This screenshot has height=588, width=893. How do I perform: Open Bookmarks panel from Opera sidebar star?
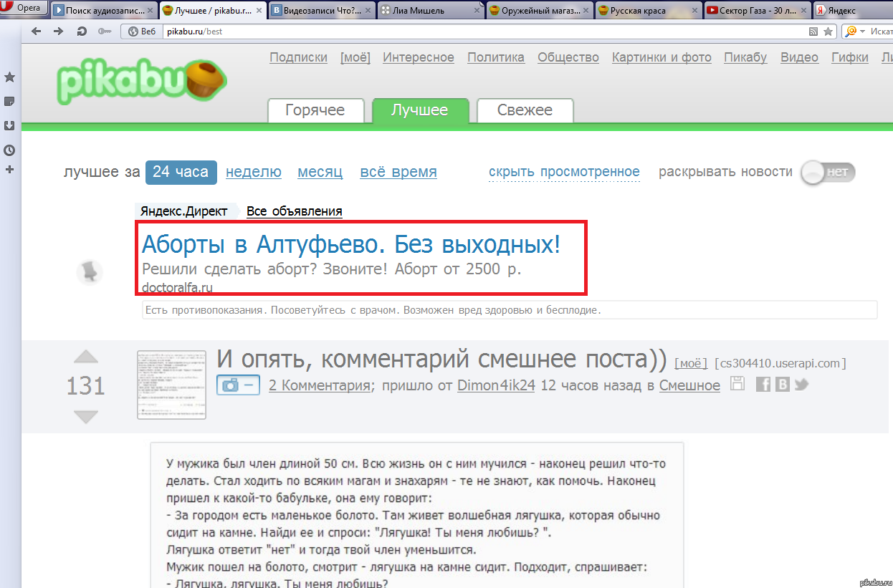[x=10, y=77]
